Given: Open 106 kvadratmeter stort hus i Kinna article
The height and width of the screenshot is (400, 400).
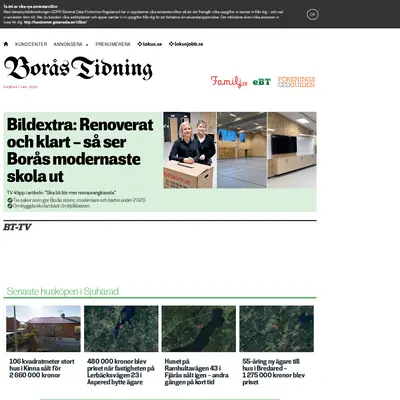Looking at the screenshot, I should (x=42, y=368).
